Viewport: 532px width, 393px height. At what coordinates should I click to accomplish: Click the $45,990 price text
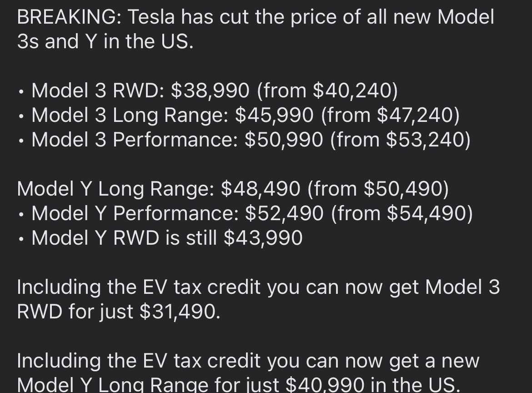[x=274, y=115]
